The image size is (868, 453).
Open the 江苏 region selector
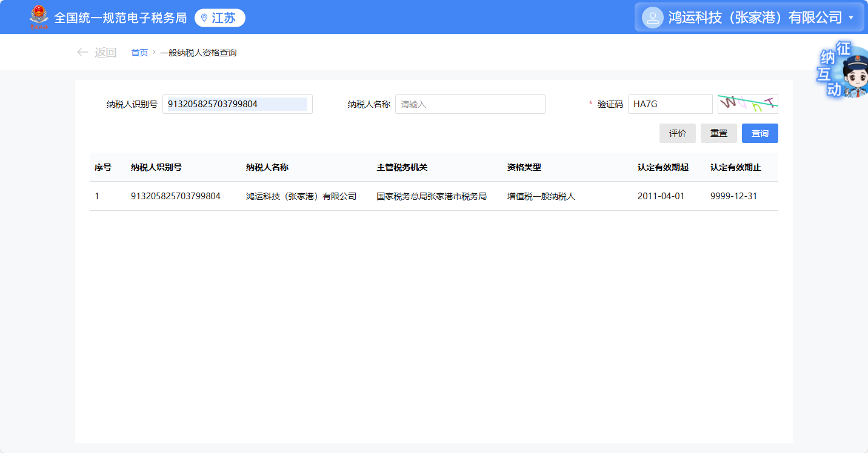pyautogui.click(x=220, y=18)
